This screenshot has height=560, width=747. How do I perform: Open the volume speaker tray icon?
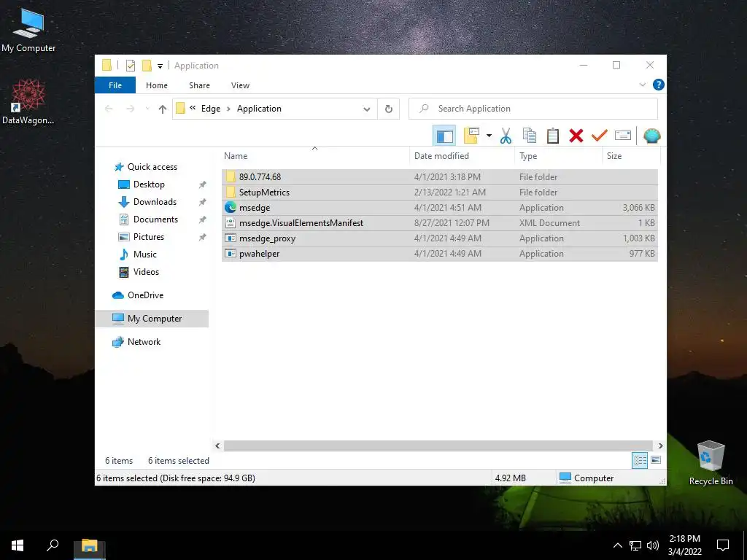(x=653, y=545)
